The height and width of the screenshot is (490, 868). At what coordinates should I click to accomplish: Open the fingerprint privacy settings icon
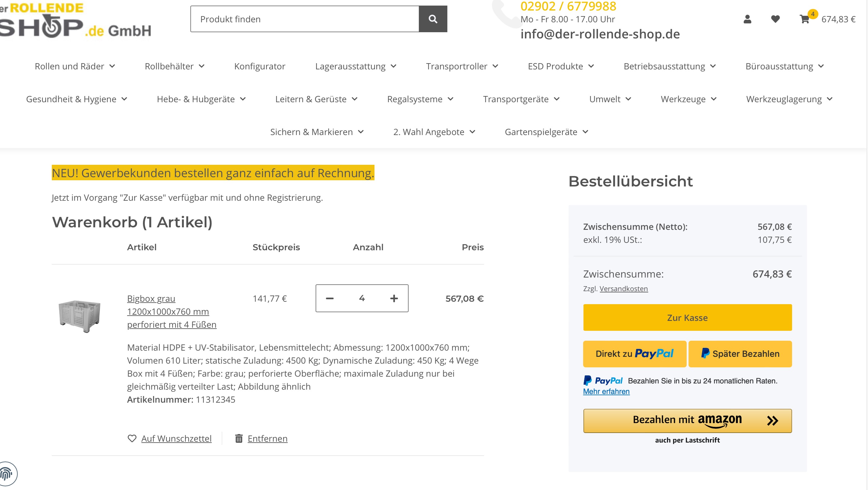7,474
